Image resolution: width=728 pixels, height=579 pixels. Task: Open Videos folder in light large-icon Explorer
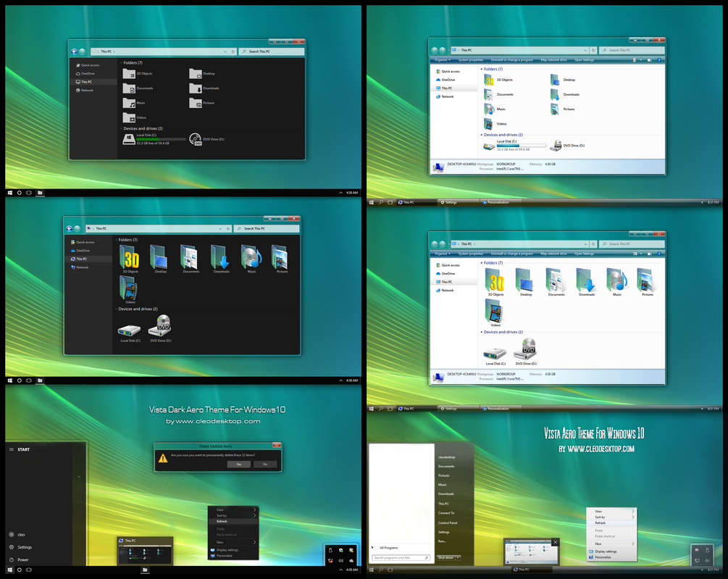point(495,313)
